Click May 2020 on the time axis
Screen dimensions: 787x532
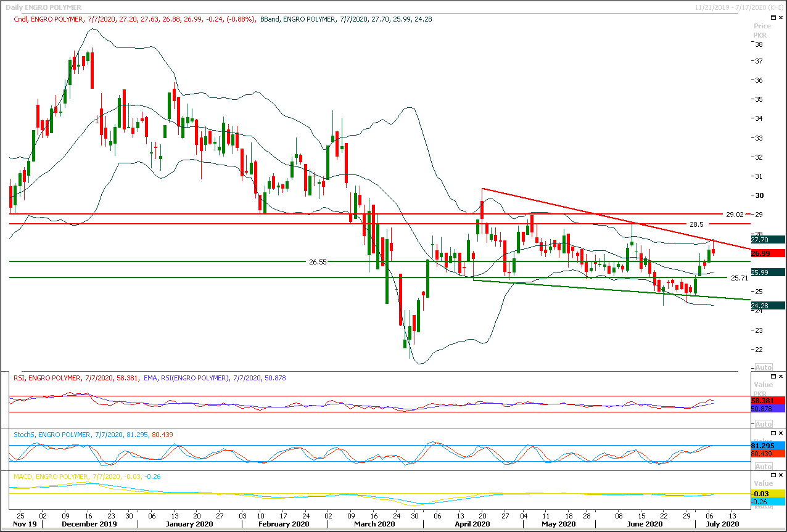pyautogui.click(x=558, y=524)
